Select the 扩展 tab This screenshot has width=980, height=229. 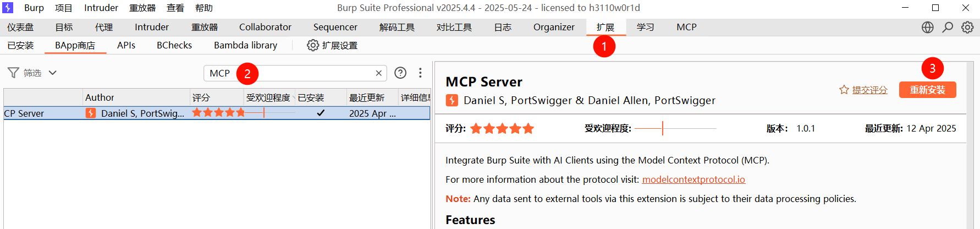tap(605, 27)
